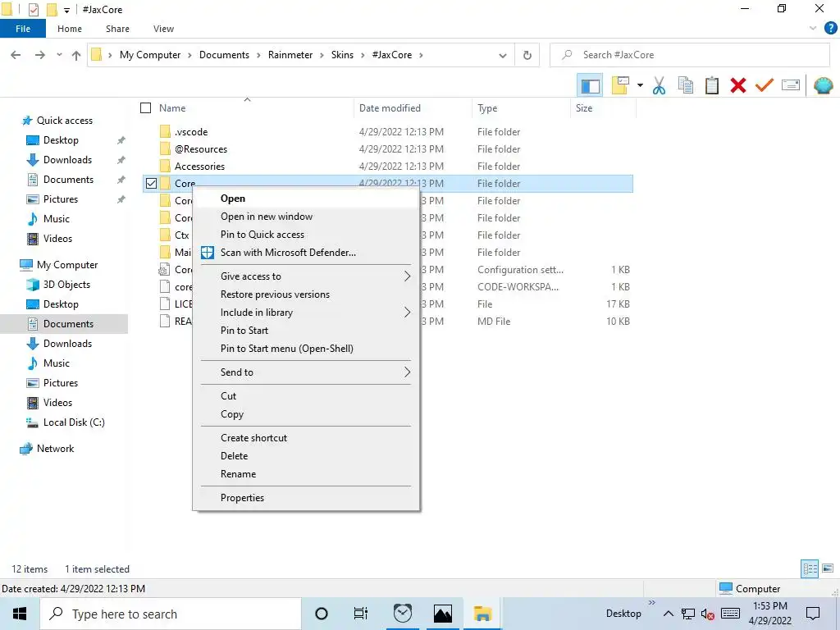
Task: Uncheck the Core folder checkbox
Action: 151,183
